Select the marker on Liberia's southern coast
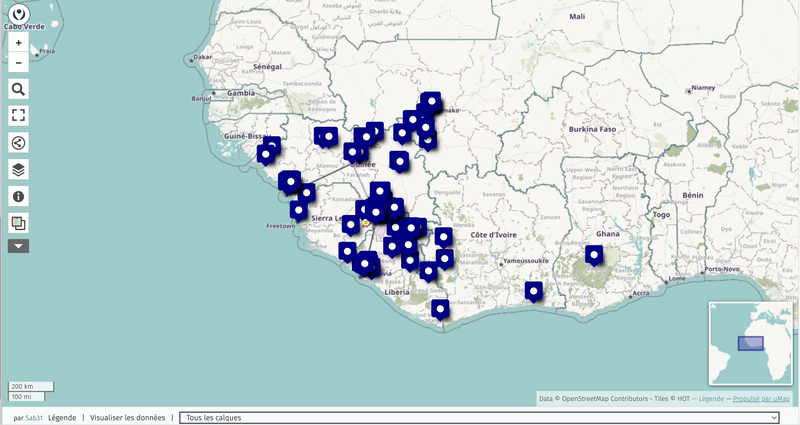The image size is (800, 425). pyautogui.click(x=440, y=309)
